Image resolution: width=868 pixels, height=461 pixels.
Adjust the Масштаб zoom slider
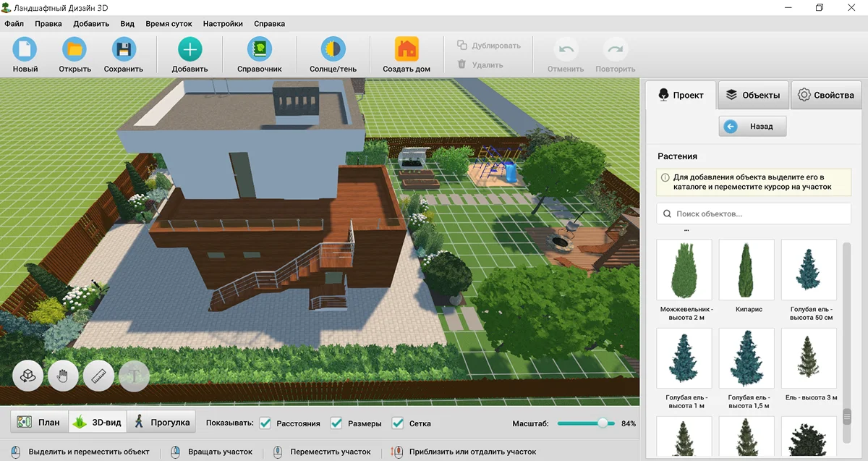click(x=602, y=423)
